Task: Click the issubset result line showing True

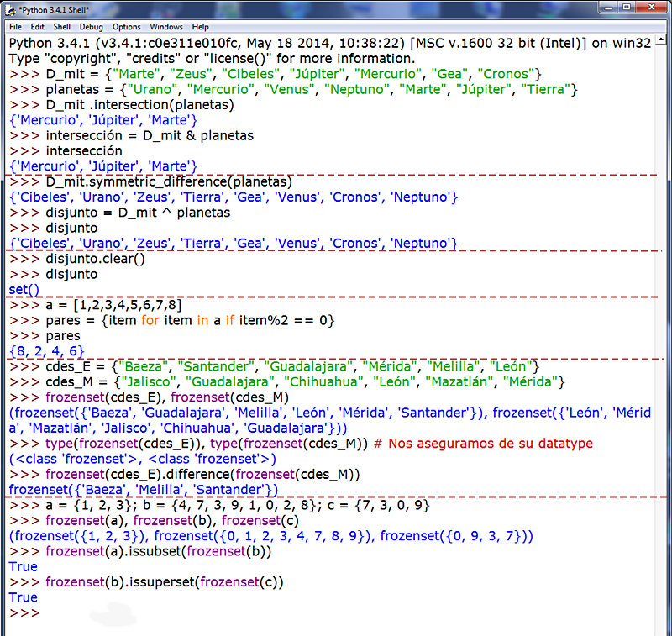Action: 22,566
